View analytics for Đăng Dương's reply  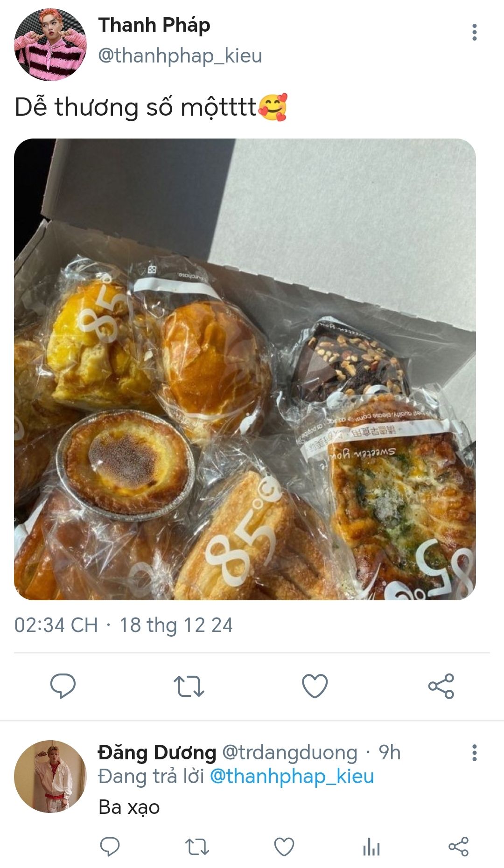(x=371, y=847)
